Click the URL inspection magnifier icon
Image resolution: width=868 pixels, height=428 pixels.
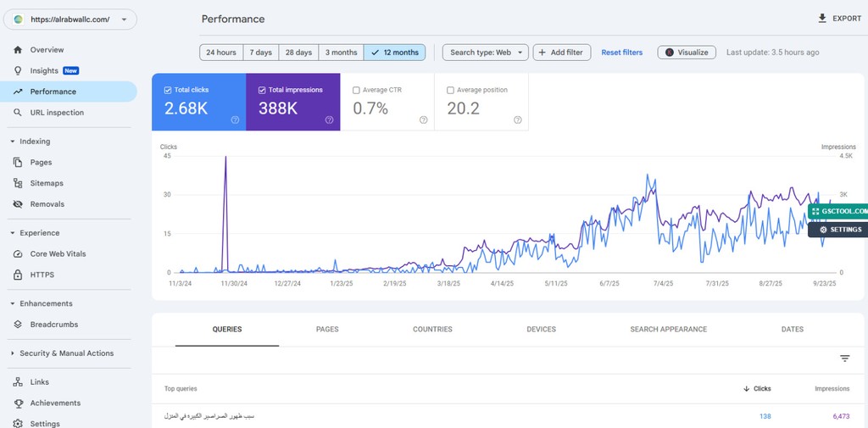19,113
